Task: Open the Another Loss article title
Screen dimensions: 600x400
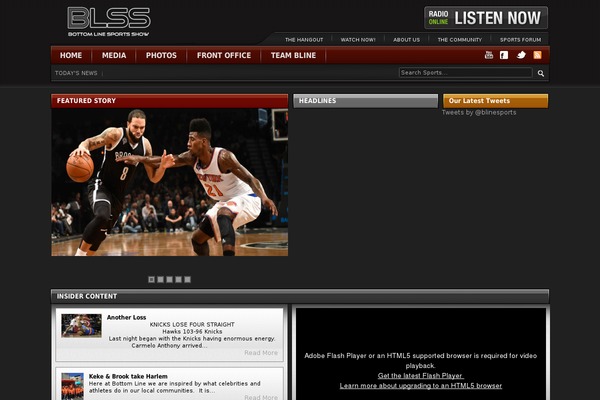Action: click(x=126, y=317)
